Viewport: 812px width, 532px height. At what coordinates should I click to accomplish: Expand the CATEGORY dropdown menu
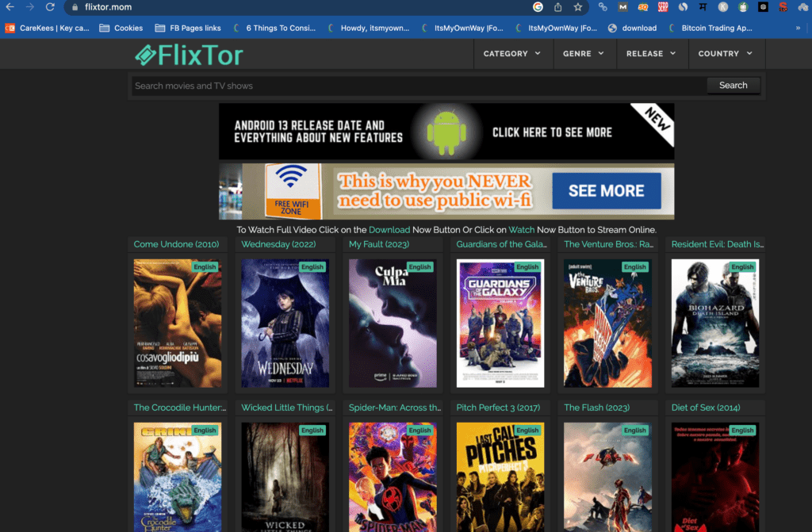coord(511,53)
